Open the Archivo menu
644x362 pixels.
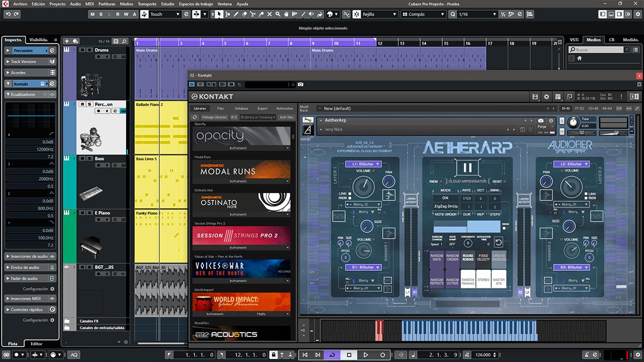(x=20, y=4)
